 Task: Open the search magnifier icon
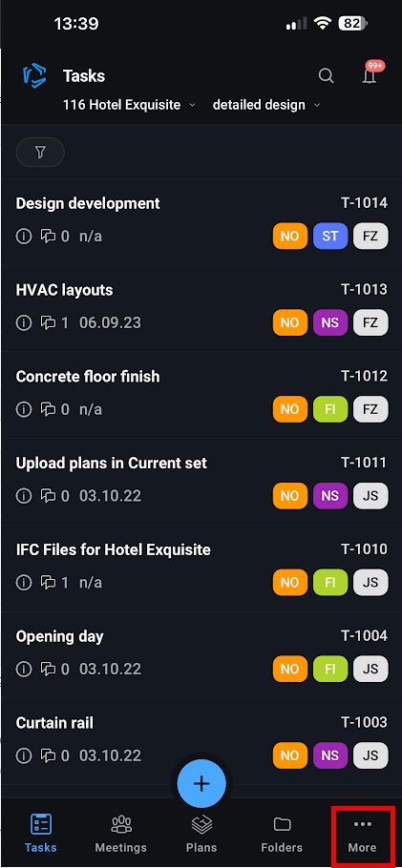326,76
